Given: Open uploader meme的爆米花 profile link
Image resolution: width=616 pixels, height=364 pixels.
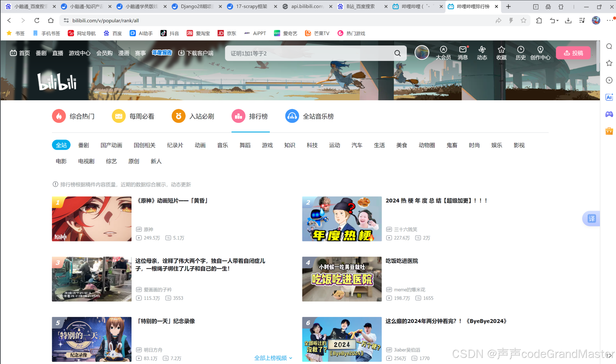Looking at the screenshot, I should pos(410,290).
